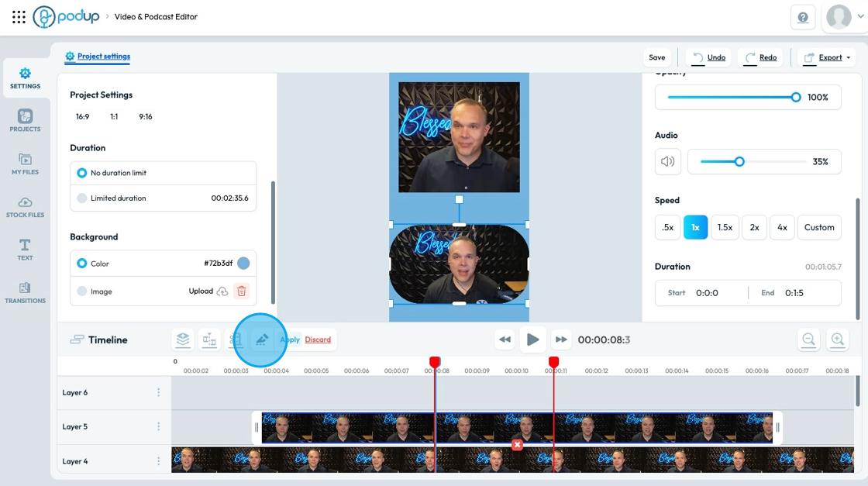868x486 pixels.
Task: Set speed to 1.5x
Action: pos(725,228)
